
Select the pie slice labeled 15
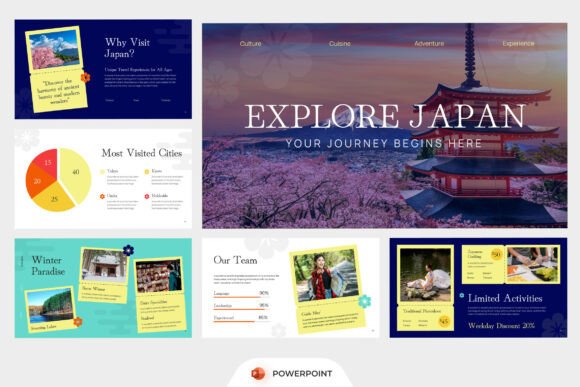coord(47,162)
